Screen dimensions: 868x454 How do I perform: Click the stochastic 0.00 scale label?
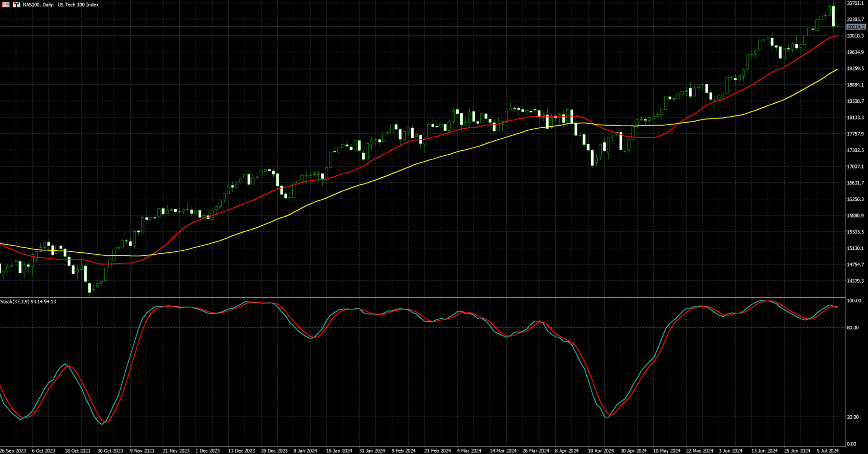[852, 444]
